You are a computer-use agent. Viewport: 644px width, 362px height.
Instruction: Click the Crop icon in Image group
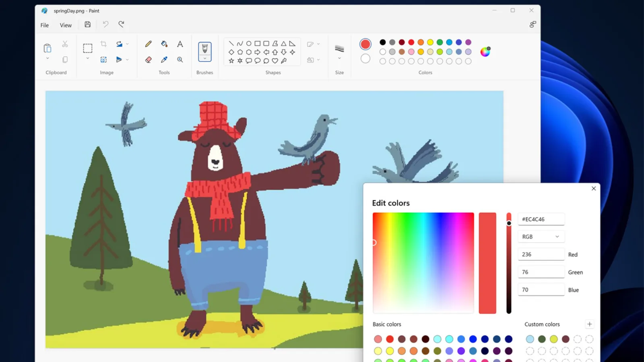[103, 44]
